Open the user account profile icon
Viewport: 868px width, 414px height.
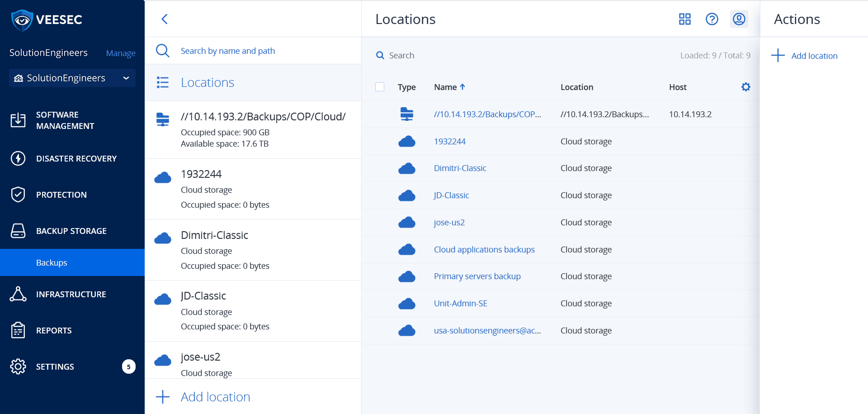(x=739, y=19)
